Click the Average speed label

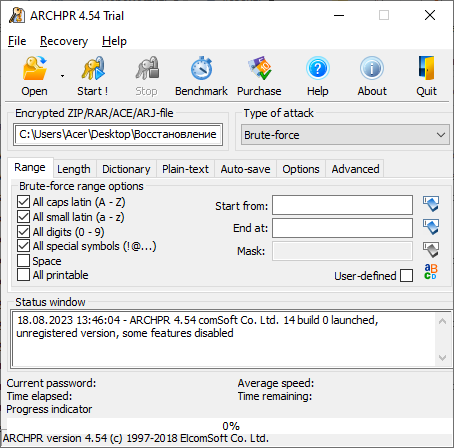(276, 383)
